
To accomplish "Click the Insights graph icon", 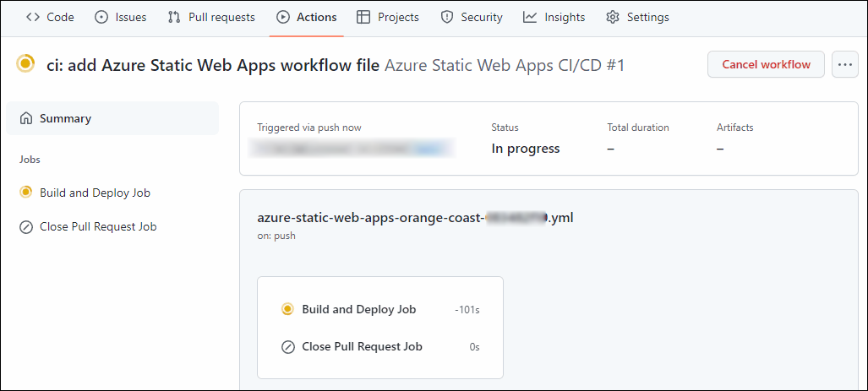I will coord(530,18).
